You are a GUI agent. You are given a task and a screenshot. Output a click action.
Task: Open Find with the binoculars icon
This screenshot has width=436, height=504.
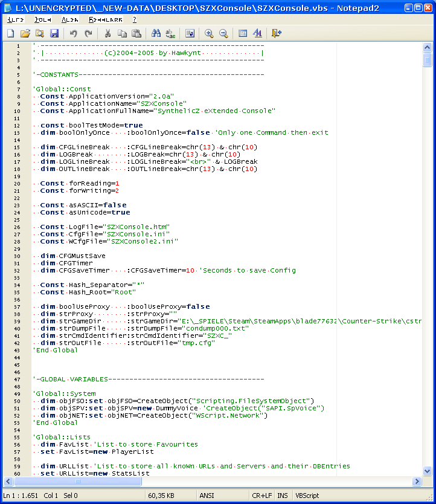tap(156, 33)
